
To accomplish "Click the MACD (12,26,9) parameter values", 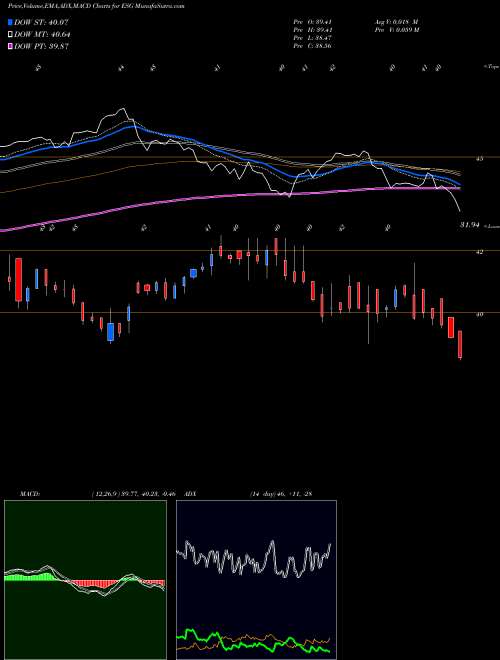I will pos(133,493).
